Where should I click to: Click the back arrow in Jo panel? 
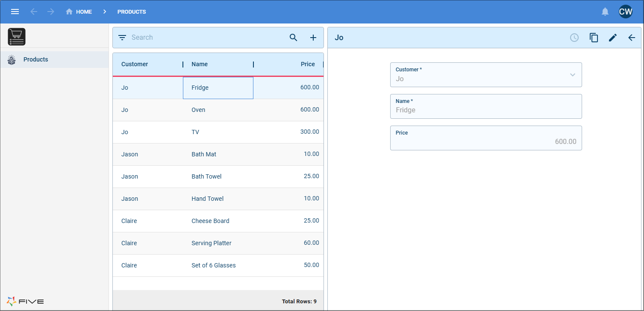pos(632,38)
